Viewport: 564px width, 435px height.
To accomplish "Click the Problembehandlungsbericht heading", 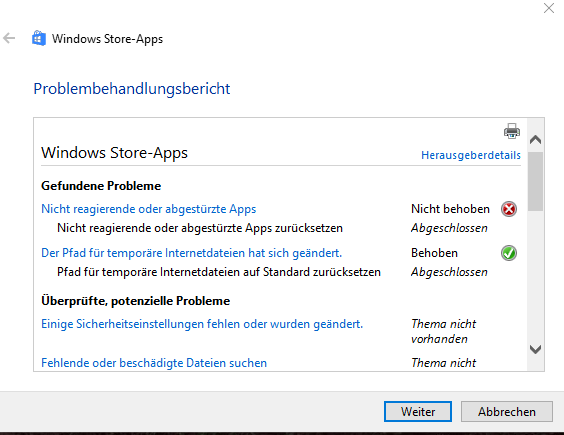I will coord(132,89).
